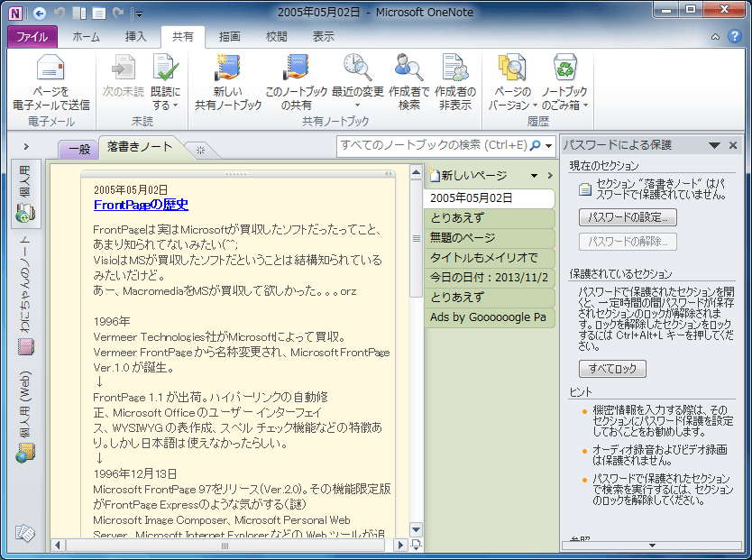Click note container top drag handle
752x560 pixels.
coord(236,173)
